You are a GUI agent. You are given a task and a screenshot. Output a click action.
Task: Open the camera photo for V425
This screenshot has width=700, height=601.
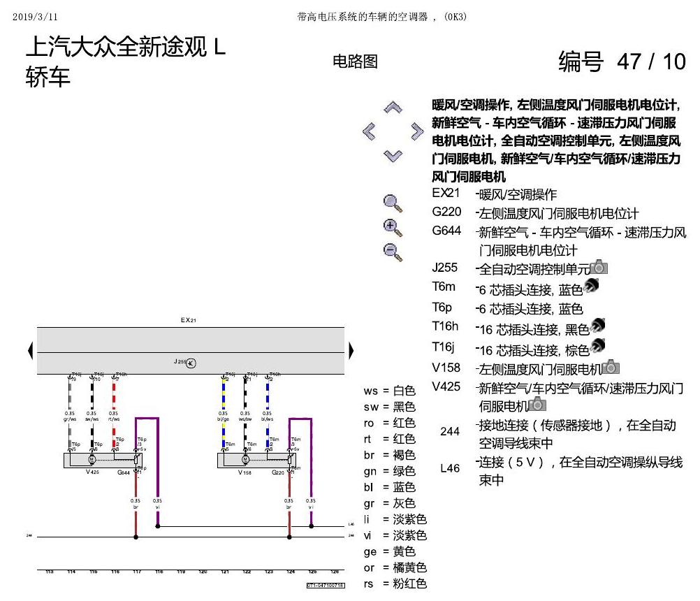click(537, 404)
